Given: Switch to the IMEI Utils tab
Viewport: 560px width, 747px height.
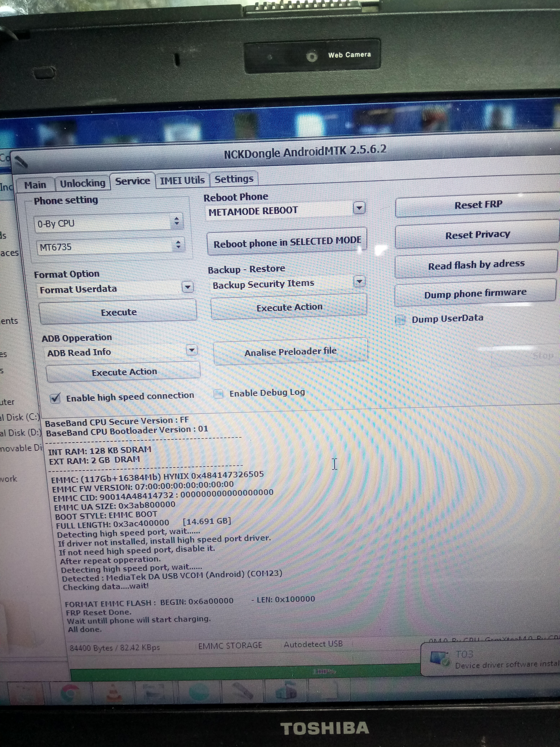Looking at the screenshot, I should click(x=182, y=180).
